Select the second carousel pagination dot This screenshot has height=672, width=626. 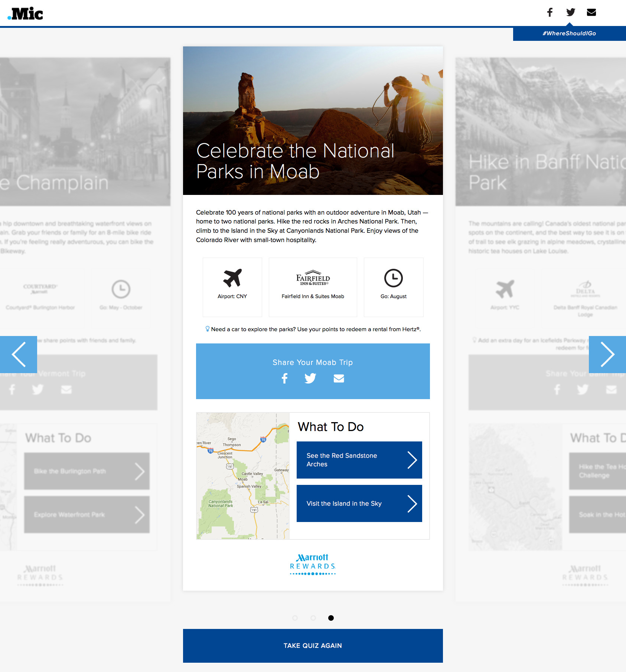(x=313, y=618)
